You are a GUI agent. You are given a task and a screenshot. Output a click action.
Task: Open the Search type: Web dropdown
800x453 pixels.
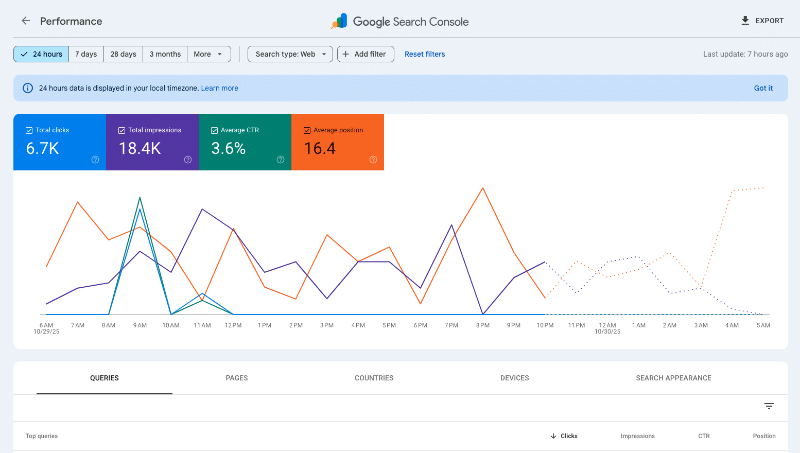pos(290,54)
